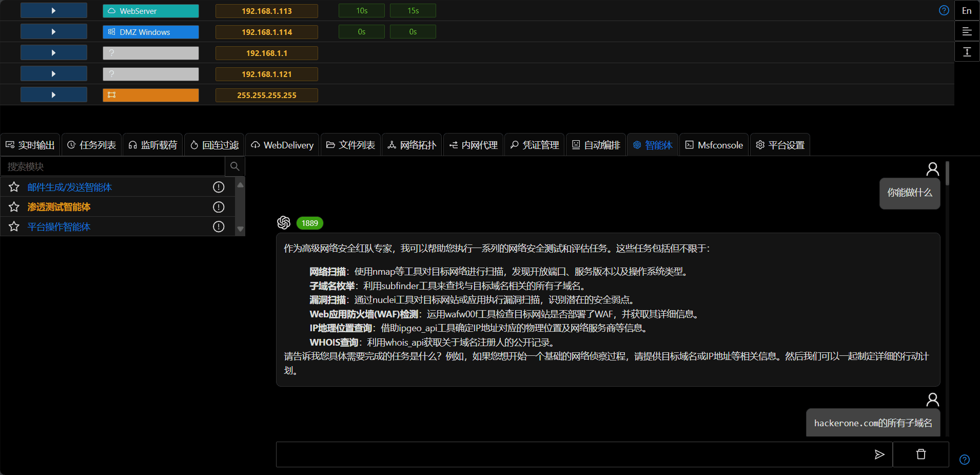This screenshot has height=475, width=980.
Task: Switch language with the En button
Action: (x=967, y=11)
